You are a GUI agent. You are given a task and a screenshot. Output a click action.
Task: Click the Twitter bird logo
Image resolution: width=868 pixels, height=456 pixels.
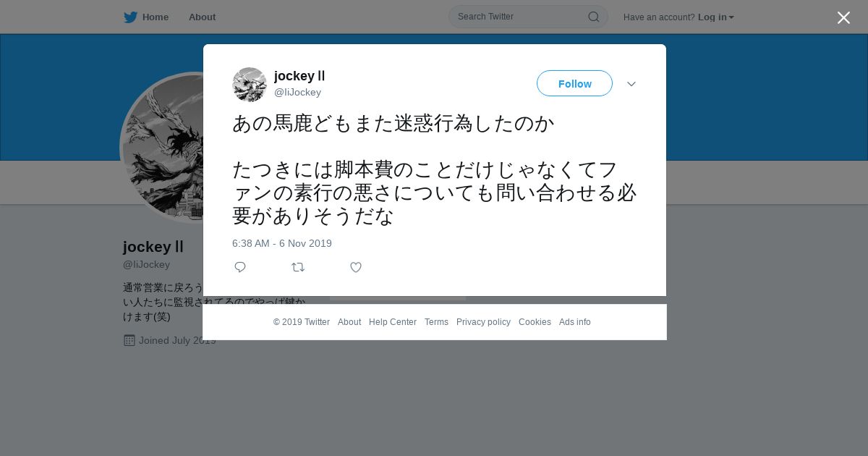tap(130, 17)
